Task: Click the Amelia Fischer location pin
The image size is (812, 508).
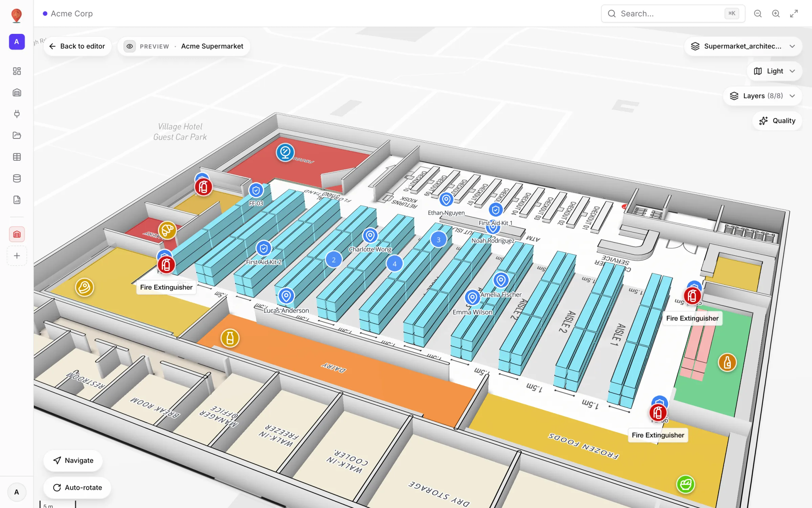Action: click(501, 280)
